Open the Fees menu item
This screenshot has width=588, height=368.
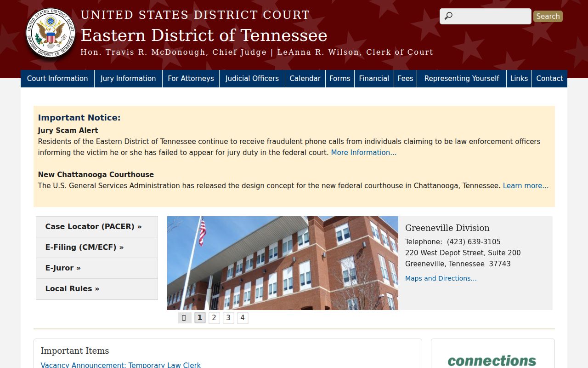pyautogui.click(x=405, y=79)
